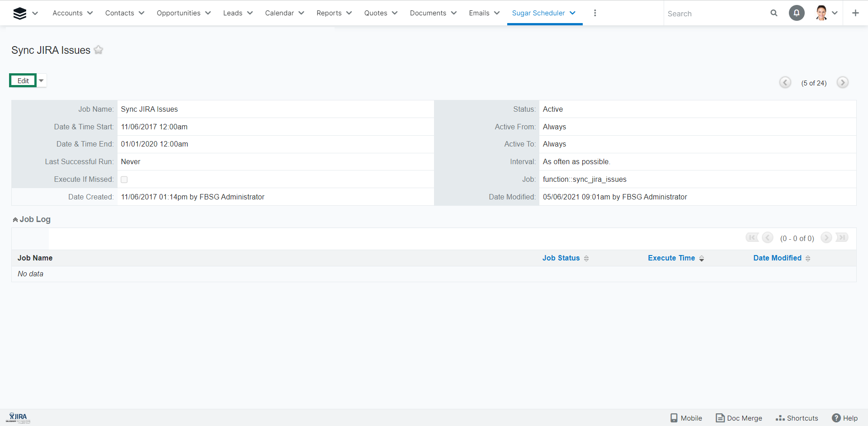Open Doc Merge in the footer
Screen dimensions: 868x426
pyautogui.click(x=739, y=418)
